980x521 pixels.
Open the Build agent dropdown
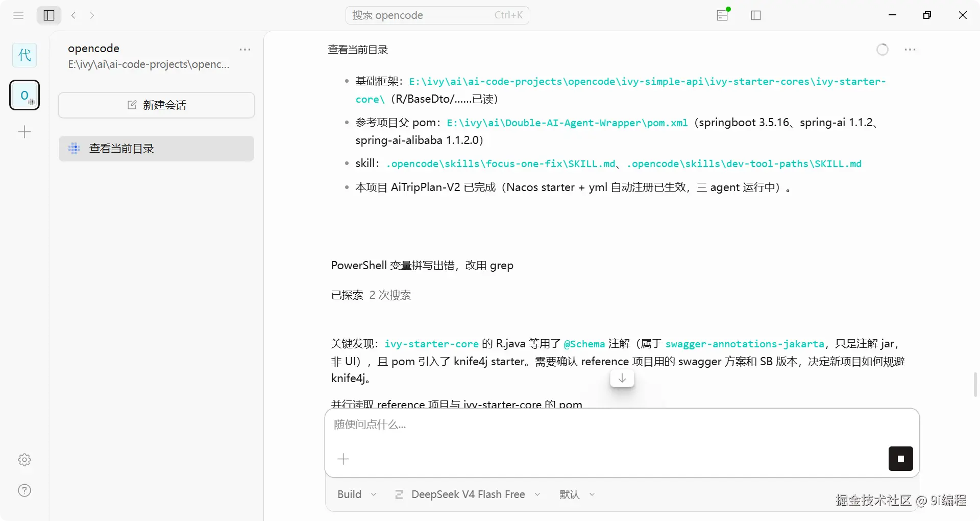point(357,494)
